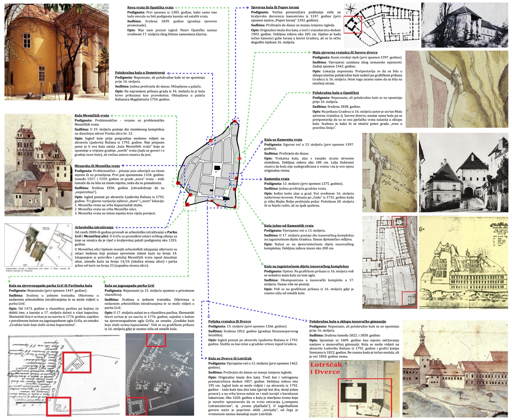This screenshot has height=420, width=512.
Task: Click the gymnasium tower watercolor at bottom right
Action: pyautogui.click(x=455, y=369)
